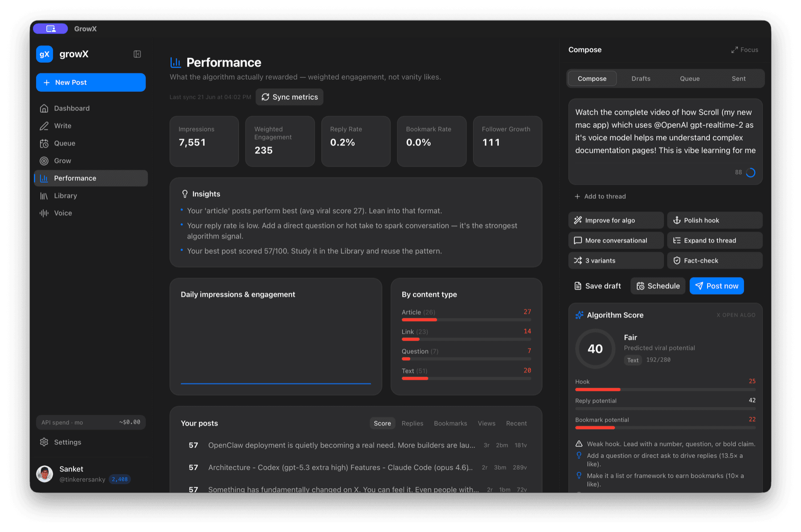Click the X OPEN ALGO link

tap(736, 315)
